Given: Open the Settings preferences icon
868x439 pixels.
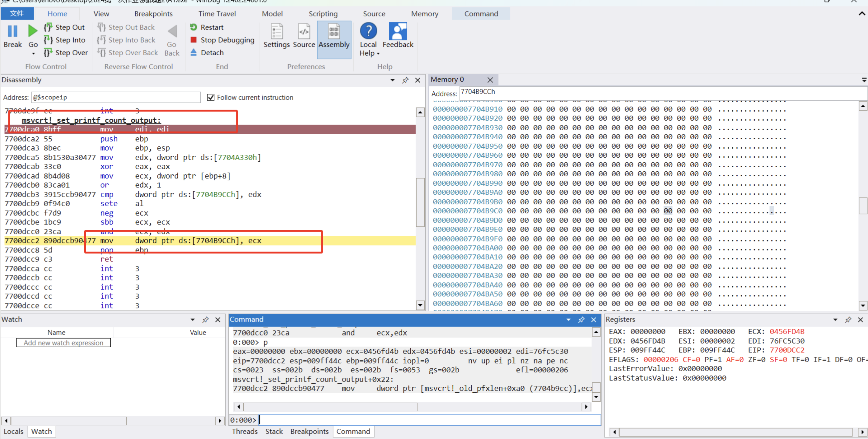Looking at the screenshot, I should (276, 32).
